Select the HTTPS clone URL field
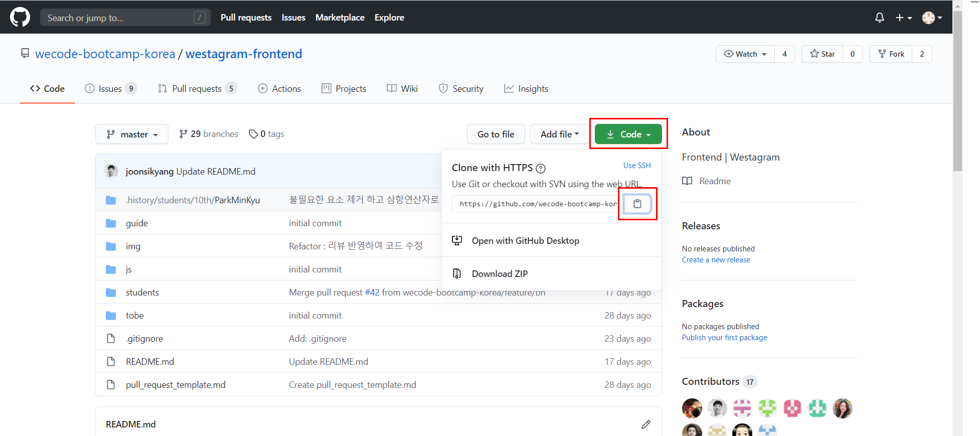980x436 pixels. click(538, 204)
